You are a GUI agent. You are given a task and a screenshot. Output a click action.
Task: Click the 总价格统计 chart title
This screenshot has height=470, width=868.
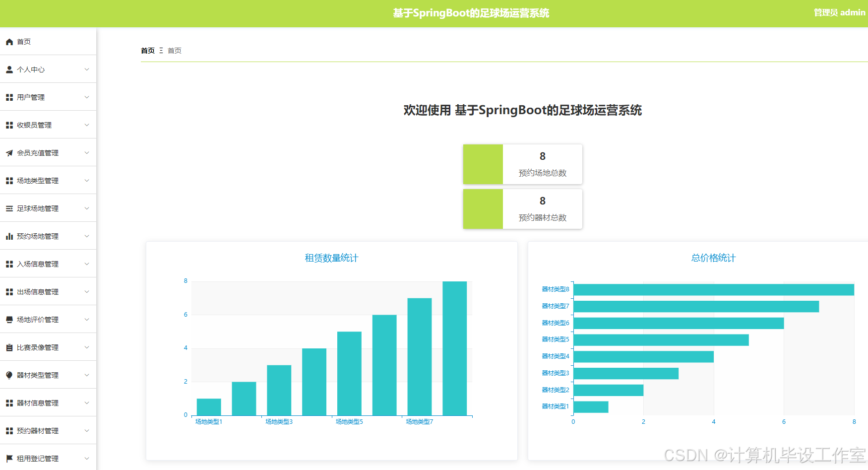(x=713, y=258)
